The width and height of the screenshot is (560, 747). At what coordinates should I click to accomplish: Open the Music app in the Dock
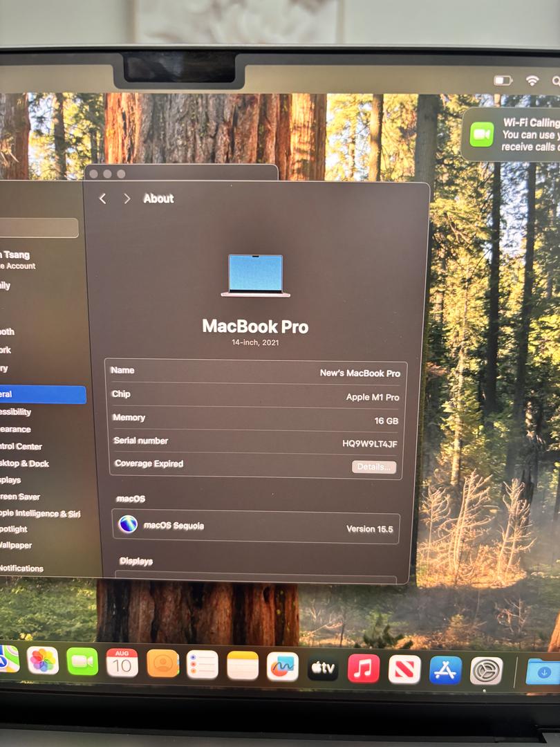click(364, 668)
